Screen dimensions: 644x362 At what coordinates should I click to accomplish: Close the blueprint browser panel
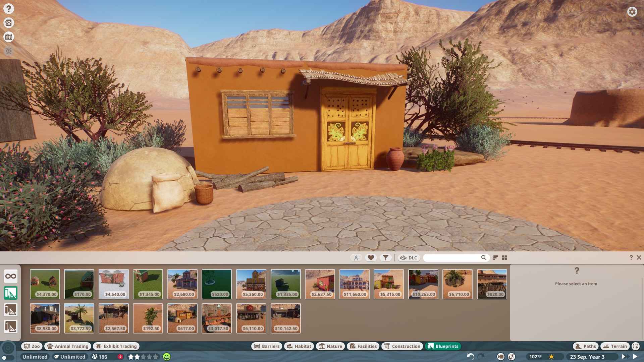(639, 257)
